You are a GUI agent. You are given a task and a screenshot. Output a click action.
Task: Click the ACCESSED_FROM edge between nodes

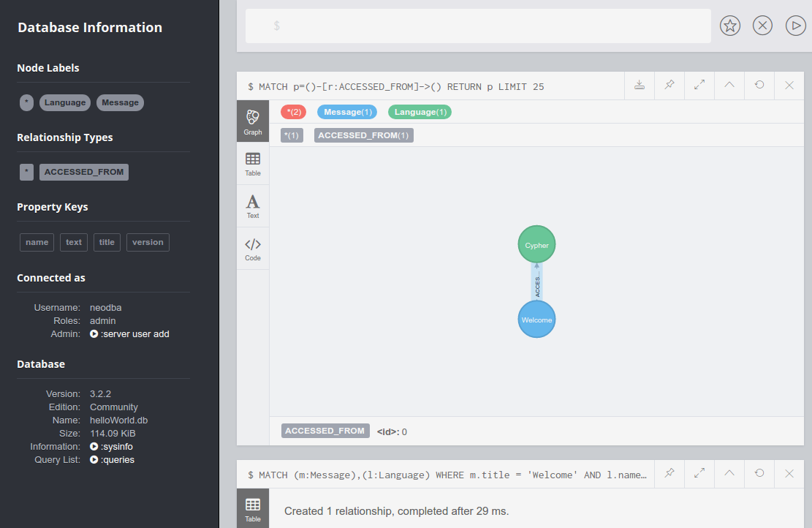(x=537, y=282)
